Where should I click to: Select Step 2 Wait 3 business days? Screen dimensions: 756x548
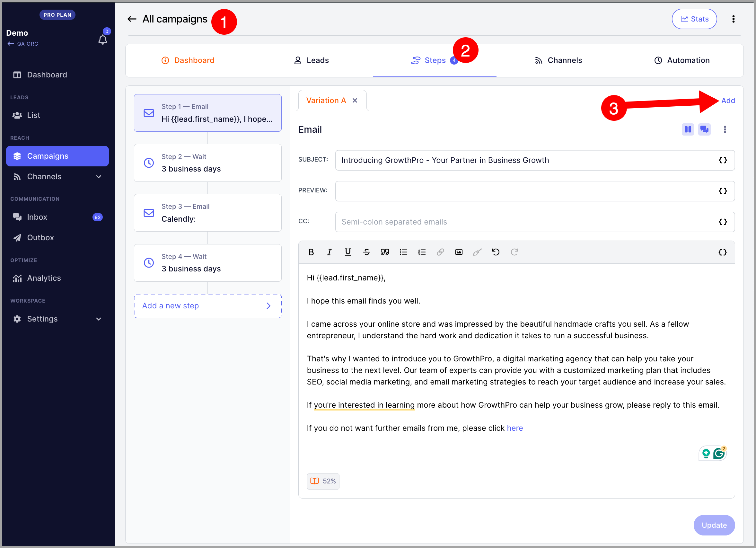[x=208, y=163]
